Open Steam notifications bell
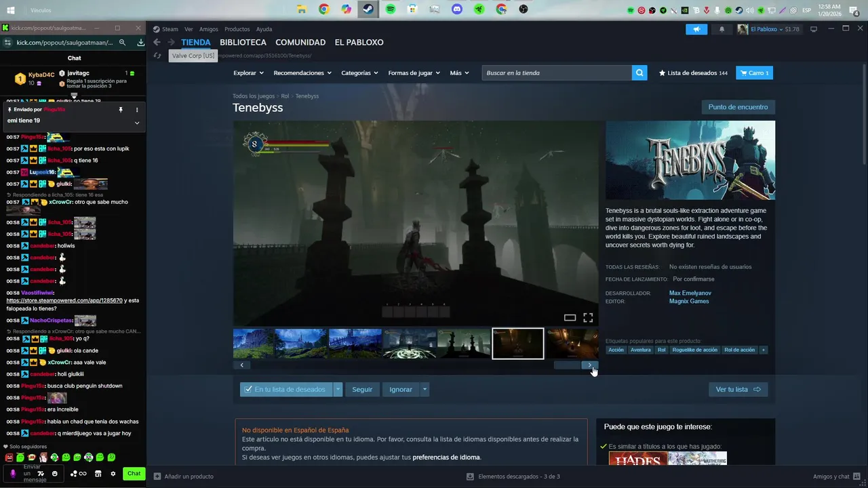 722,29
